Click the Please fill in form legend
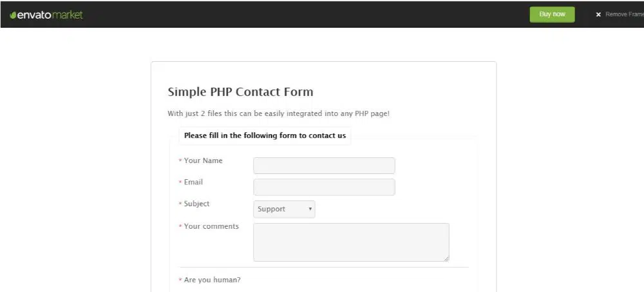Screen dimensions: 644x292 (x=265, y=135)
